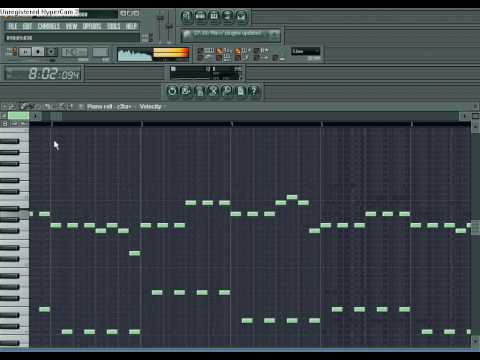
Task: Open the EDIT menu
Action: pos(27,26)
